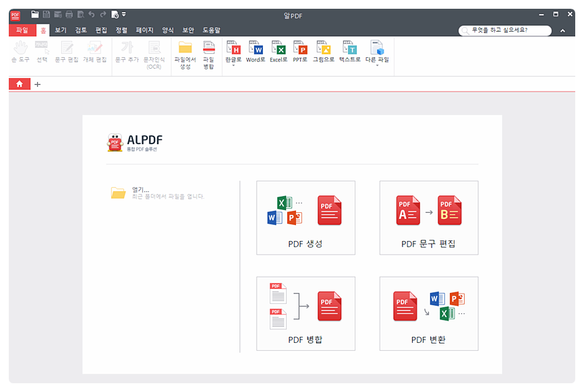Expand the quick access toolbar customize arrow

point(123,15)
